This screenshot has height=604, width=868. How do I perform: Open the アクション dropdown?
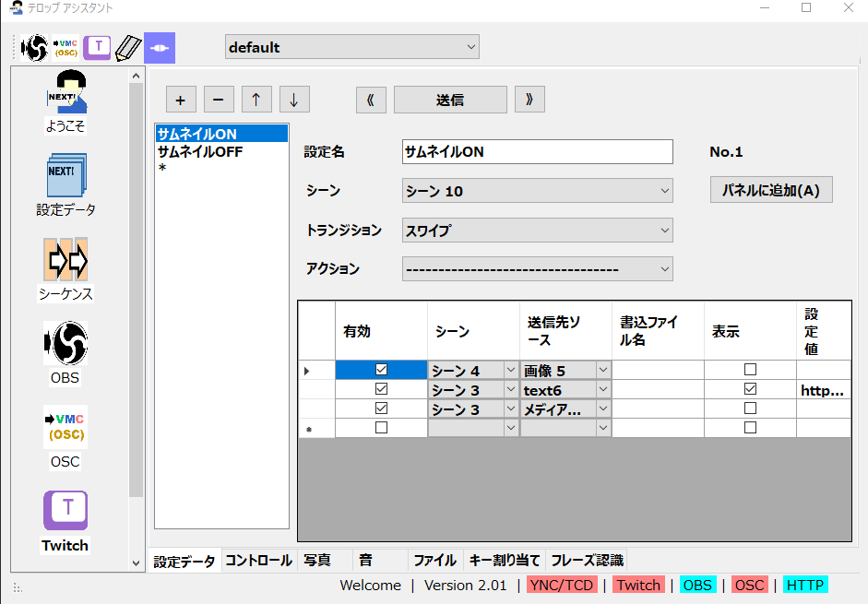pos(538,269)
